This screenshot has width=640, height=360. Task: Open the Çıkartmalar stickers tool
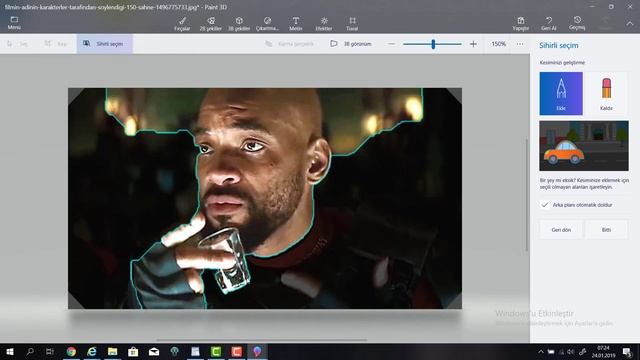[267, 24]
